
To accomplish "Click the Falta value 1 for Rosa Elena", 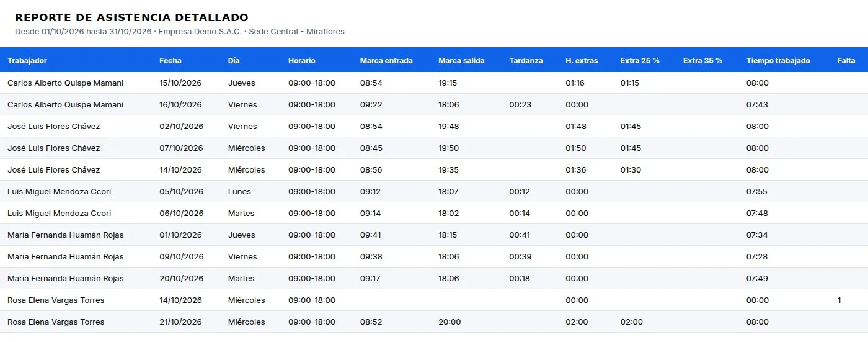I will (839, 300).
